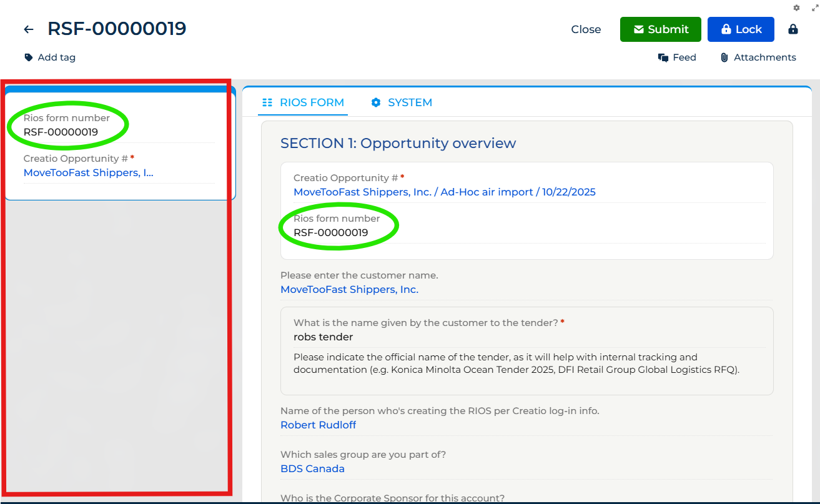Open the Ad-Hoc air import opportunity link

click(x=444, y=192)
